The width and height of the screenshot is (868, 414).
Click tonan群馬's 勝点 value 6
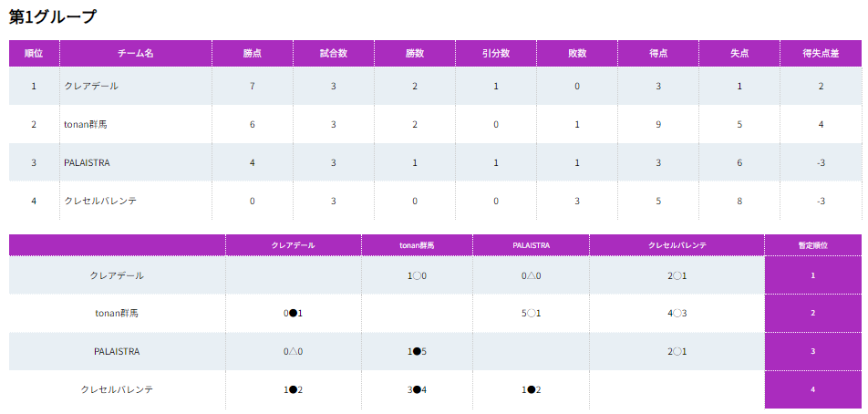(253, 125)
